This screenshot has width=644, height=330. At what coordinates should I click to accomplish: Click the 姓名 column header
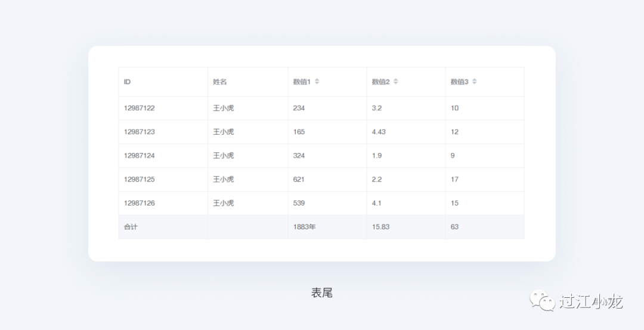[220, 82]
